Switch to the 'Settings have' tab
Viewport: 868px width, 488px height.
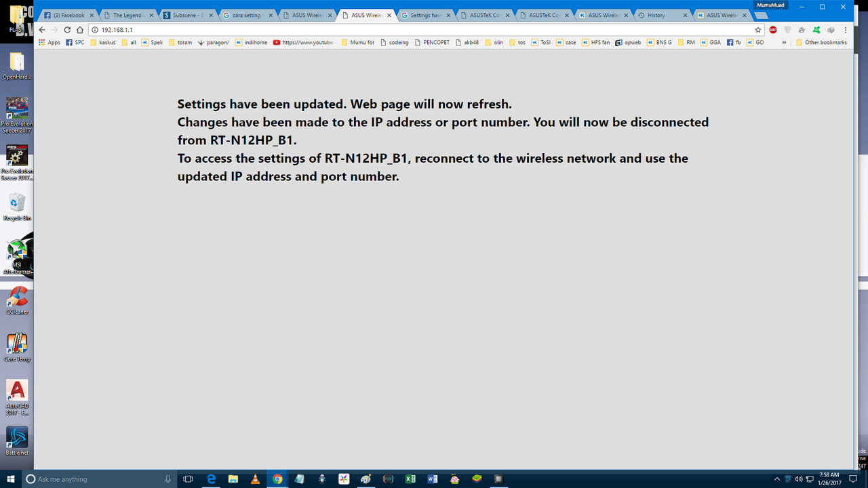425,15
